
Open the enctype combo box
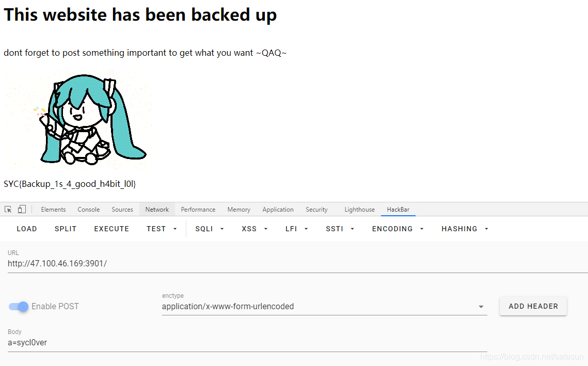[324, 306]
